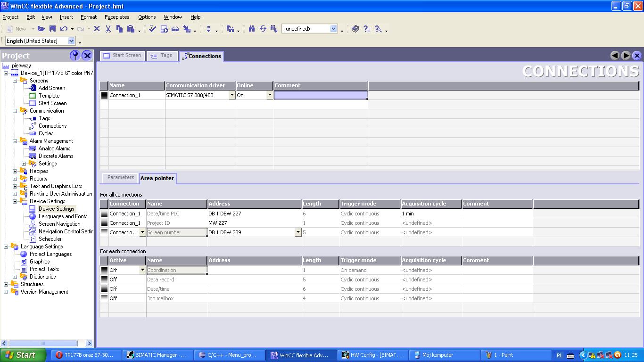
Task: Open Project Languages in the tree
Action: point(50,254)
